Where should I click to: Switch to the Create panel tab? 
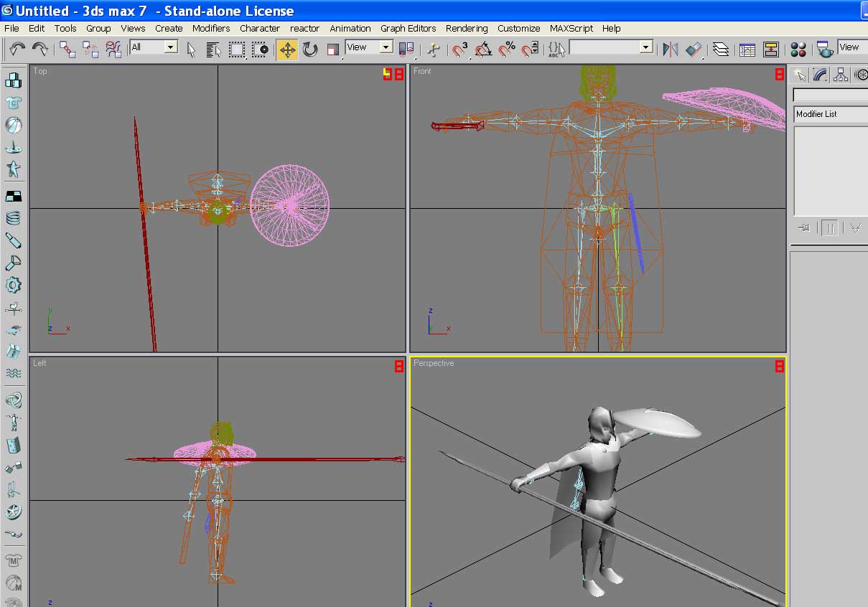[800, 75]
